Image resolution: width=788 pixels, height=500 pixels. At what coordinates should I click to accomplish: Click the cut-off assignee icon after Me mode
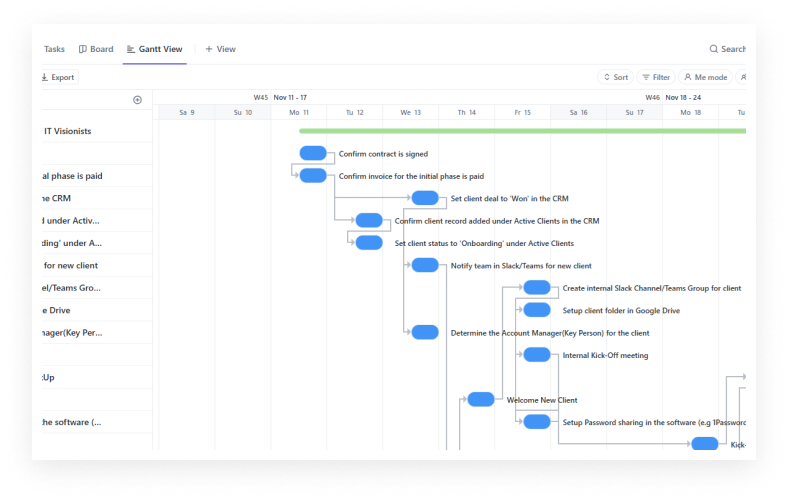point(743,77)
